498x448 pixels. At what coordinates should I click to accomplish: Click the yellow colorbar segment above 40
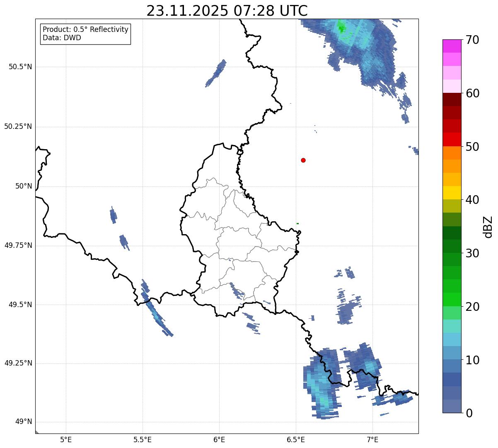point(452,193)
